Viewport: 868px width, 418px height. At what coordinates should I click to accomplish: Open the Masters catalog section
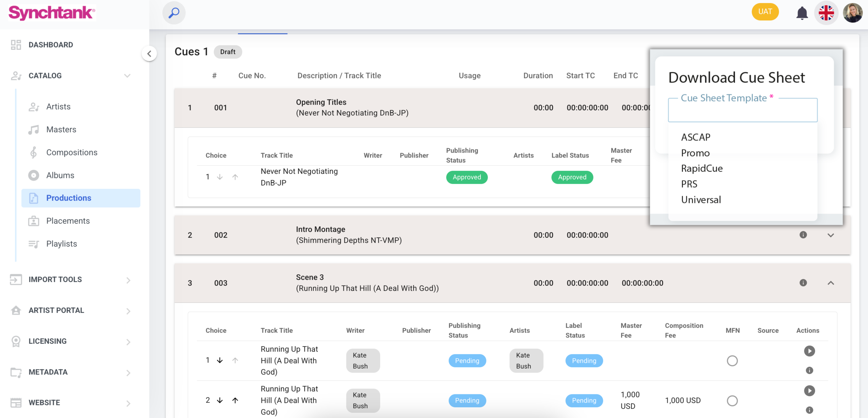click(x=61, y=129)
